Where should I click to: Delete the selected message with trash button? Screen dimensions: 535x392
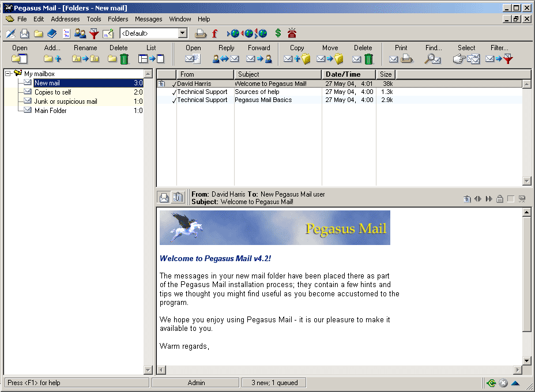pos(363,54)
